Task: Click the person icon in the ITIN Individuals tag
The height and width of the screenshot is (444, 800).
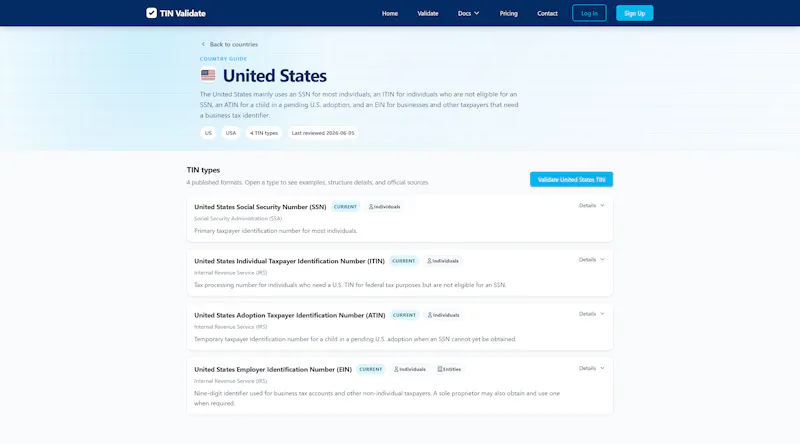Action: 429,261
